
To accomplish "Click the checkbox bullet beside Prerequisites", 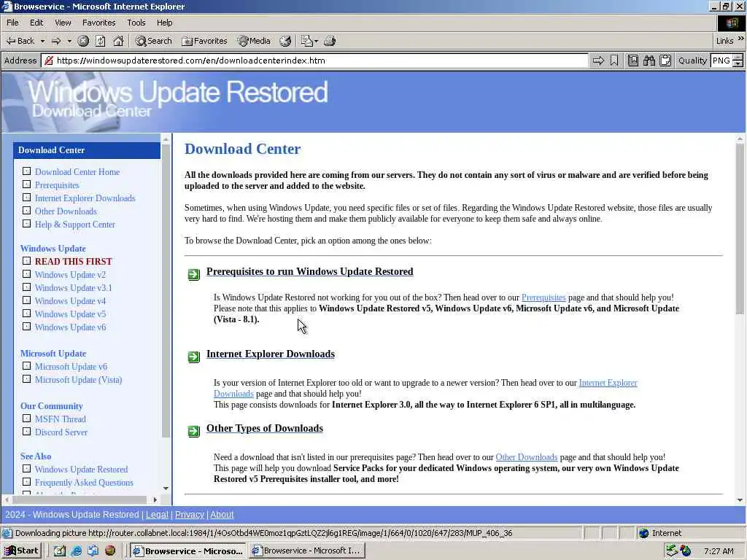I will [x=27, y=184].
